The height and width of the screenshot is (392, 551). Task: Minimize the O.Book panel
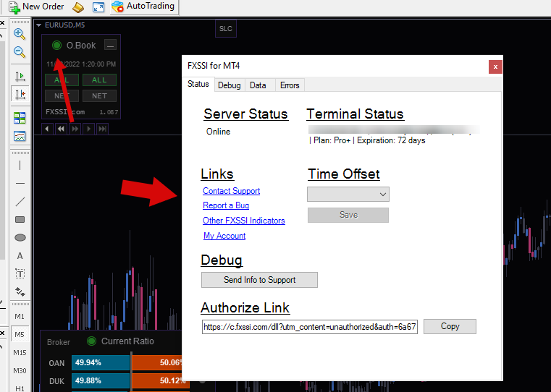click(x=110, y=46)
